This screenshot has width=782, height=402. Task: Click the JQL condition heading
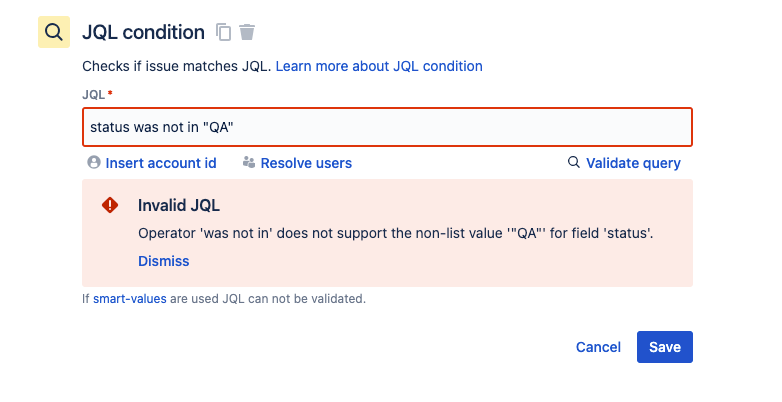tap(143, 32)
